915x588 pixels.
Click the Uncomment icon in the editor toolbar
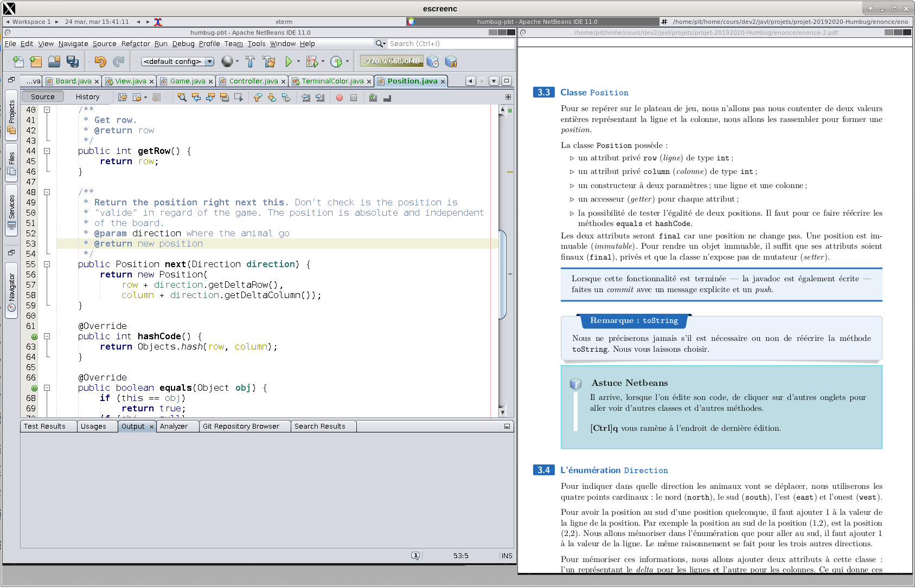click(387, 98)
